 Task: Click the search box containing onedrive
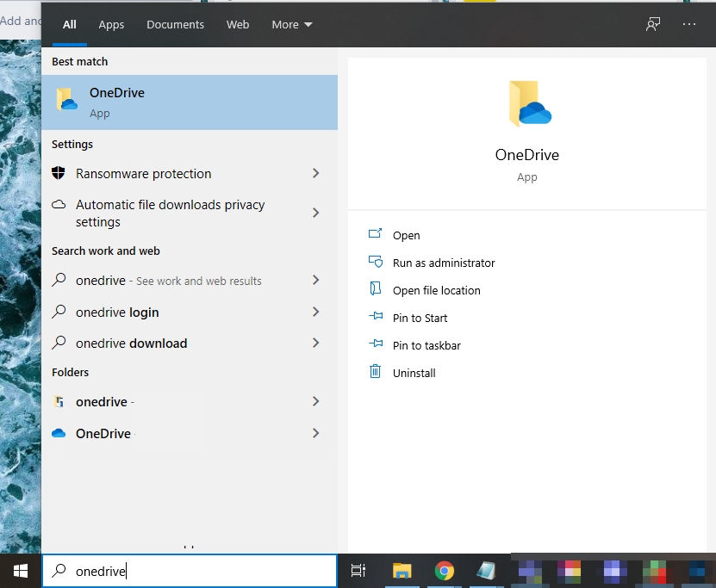(x=190, y=571)
